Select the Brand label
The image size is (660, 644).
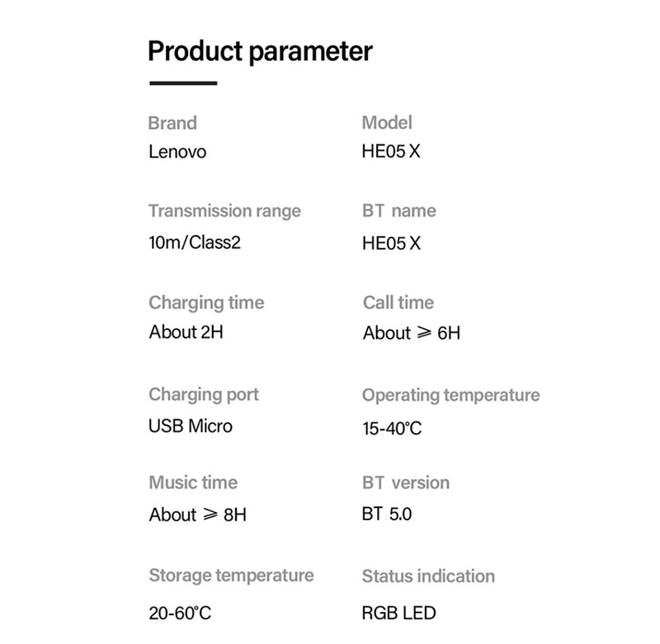172,124
